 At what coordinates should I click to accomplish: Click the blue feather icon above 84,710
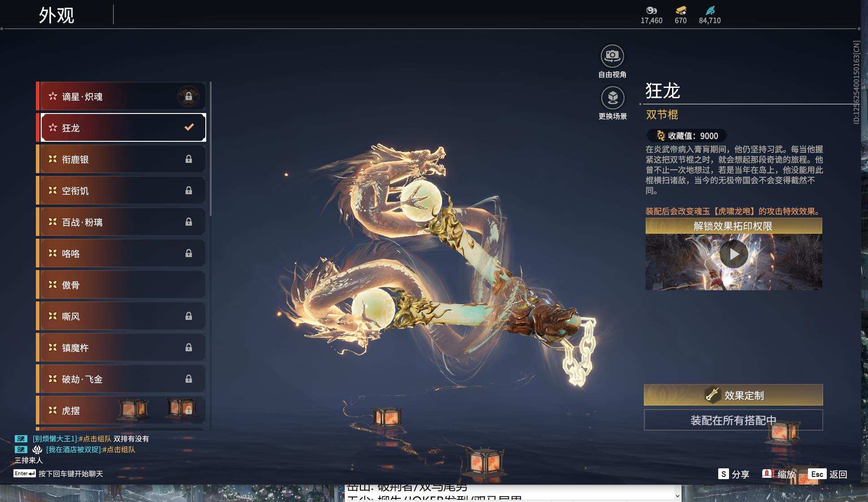710,10
